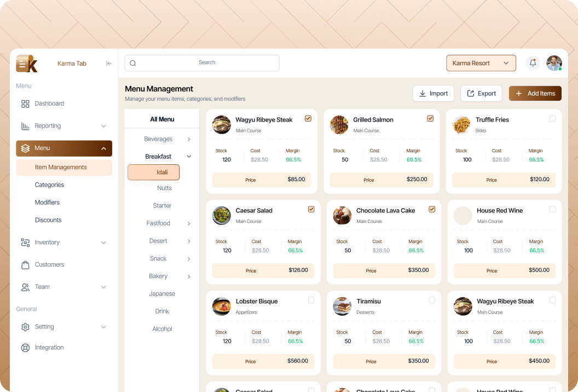Click the Dashboard grid icon
578x392 pixels.
(25, 103)
